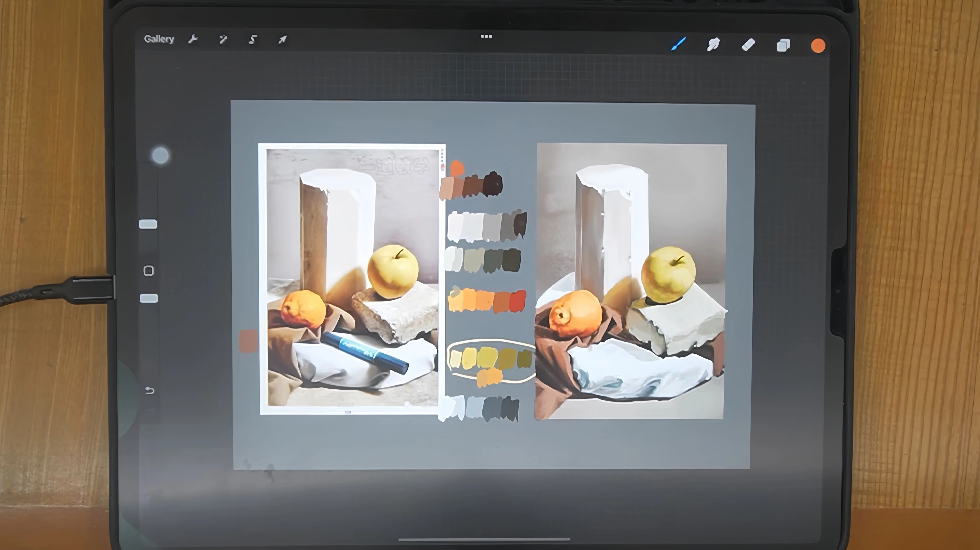Open the Layers panel
Image resolution: width=980 pixels, height=550 pixels.
[x=783, y=45]
